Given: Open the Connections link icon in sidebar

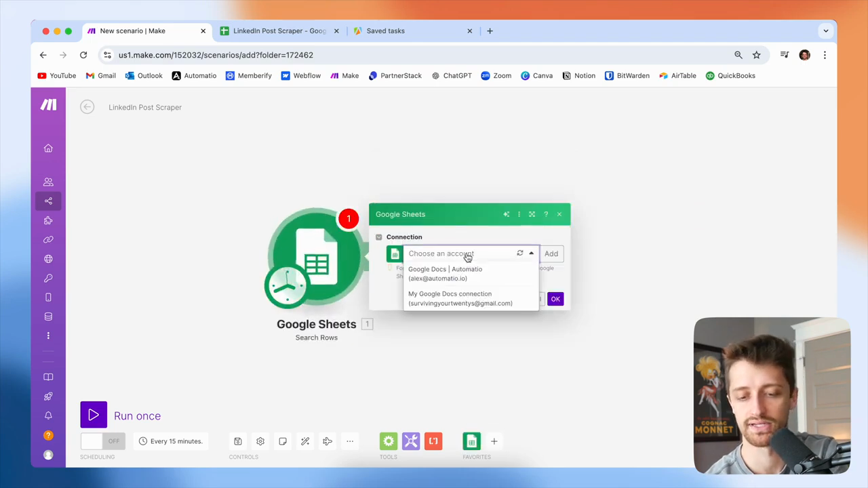Looking at the screenshot, I should pyautogui.click(x=48, y=239).
